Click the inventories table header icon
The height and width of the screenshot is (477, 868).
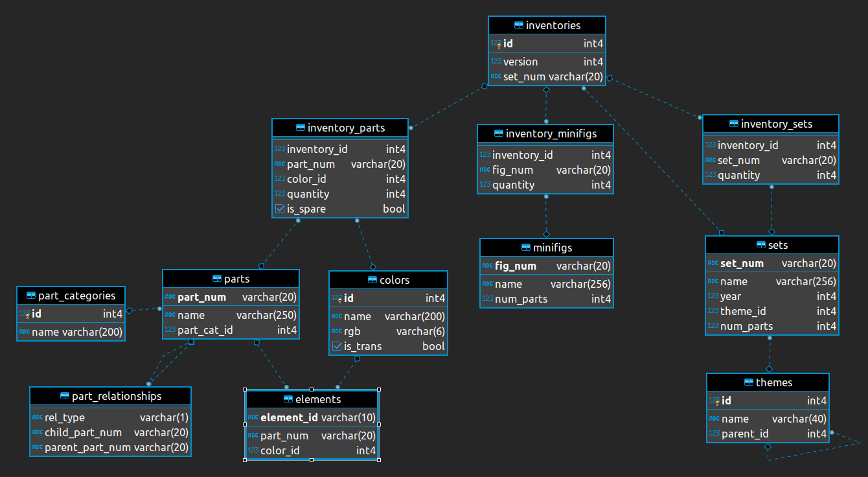tap(518, 25)
